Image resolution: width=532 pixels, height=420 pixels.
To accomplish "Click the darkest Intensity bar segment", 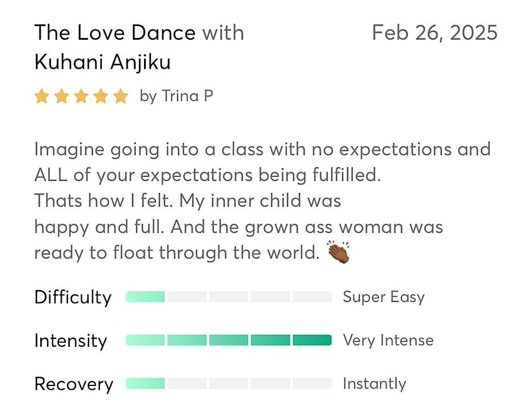I will [312, 340].
